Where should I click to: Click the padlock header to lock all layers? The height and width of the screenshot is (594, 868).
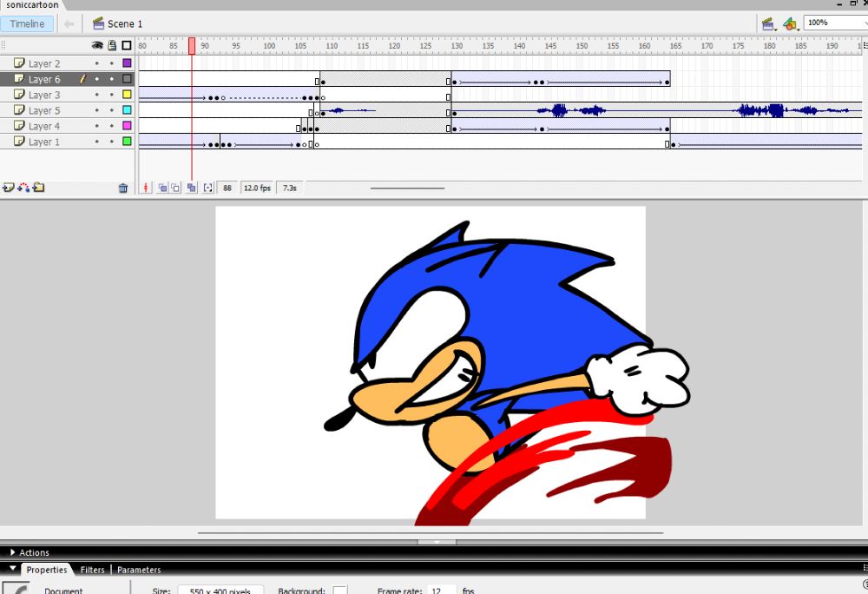pos(112,45)
